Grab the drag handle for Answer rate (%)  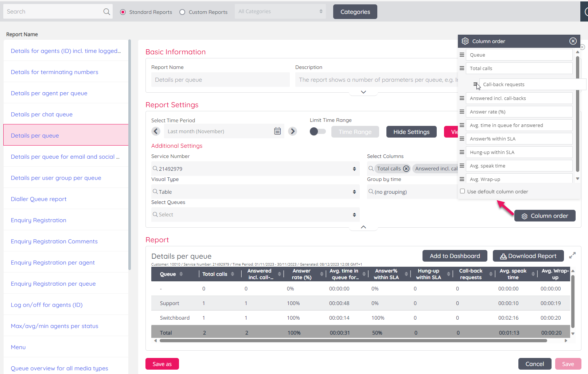tap(462, 112)
